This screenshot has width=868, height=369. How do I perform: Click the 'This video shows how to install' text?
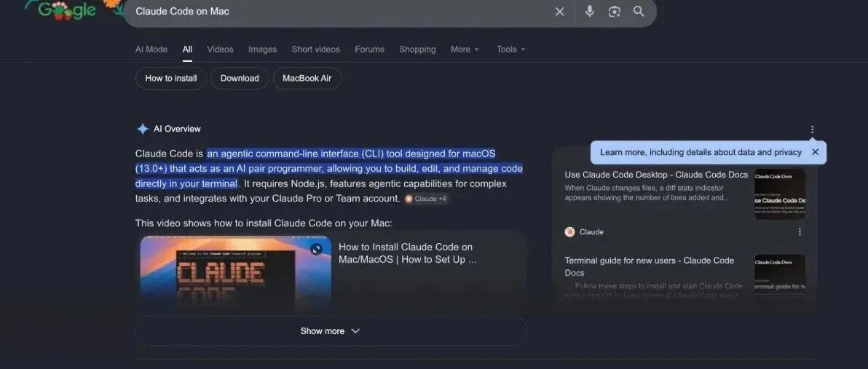pos(264,223)
